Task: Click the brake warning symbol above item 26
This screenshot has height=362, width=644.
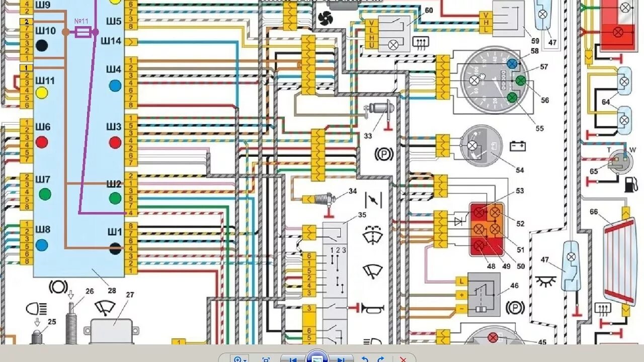Action: [58, 288]
